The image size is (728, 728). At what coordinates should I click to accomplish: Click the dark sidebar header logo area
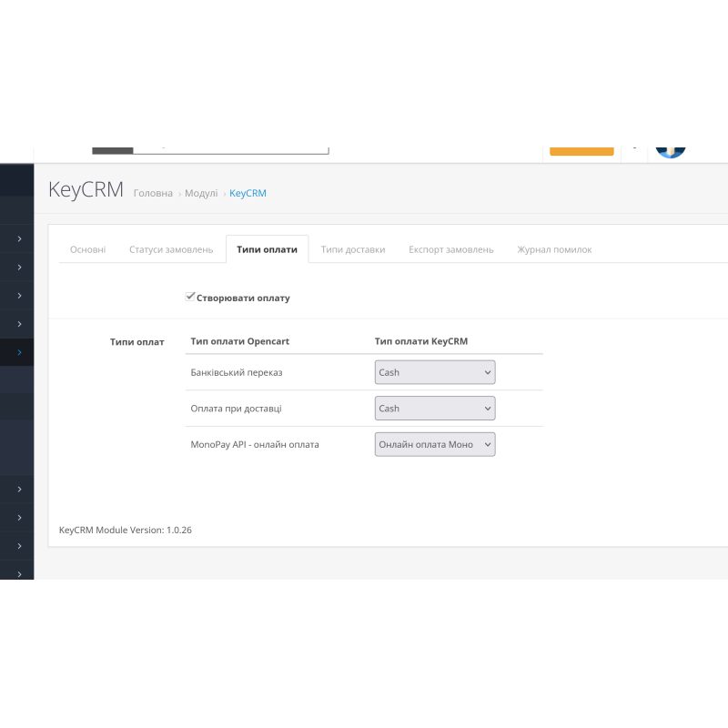point(16,179)
